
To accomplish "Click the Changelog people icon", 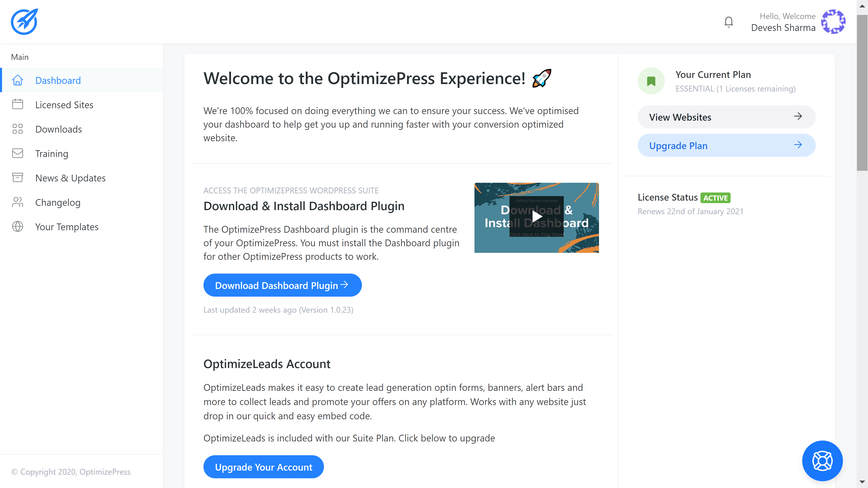I will click(18, 202).
